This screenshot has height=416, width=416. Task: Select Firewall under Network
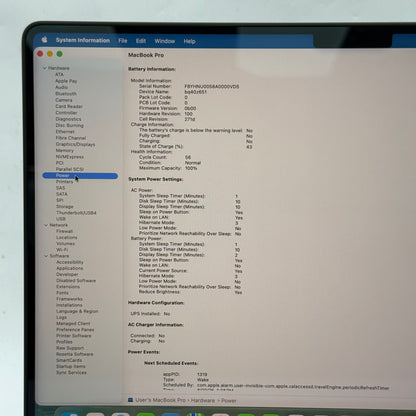point(64,231)
